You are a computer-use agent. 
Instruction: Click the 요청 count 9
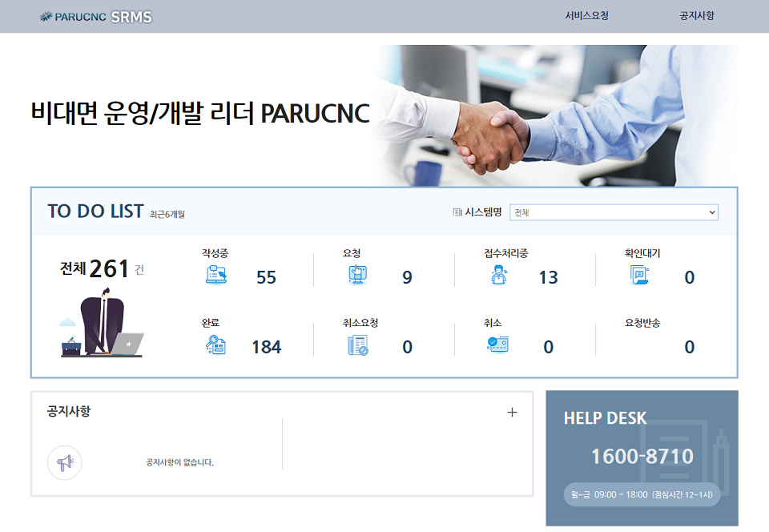[x=407, y=277]
